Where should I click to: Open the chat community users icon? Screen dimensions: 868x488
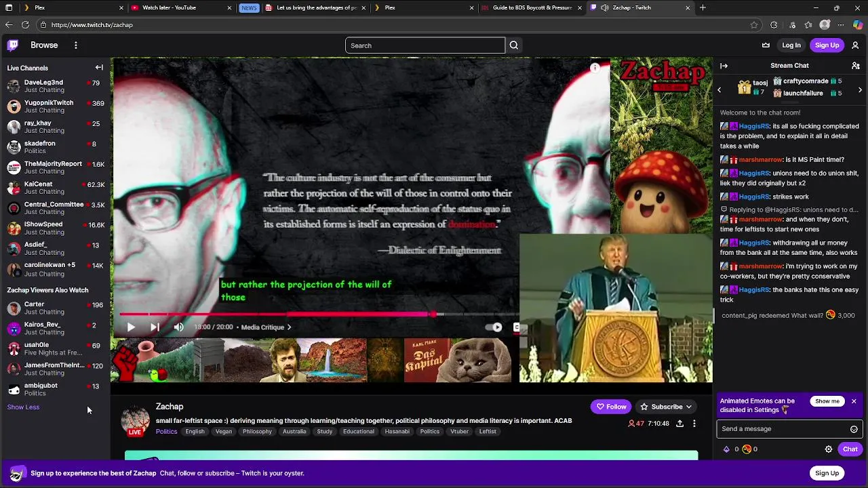pyautogui.click(x=855, y=66)
